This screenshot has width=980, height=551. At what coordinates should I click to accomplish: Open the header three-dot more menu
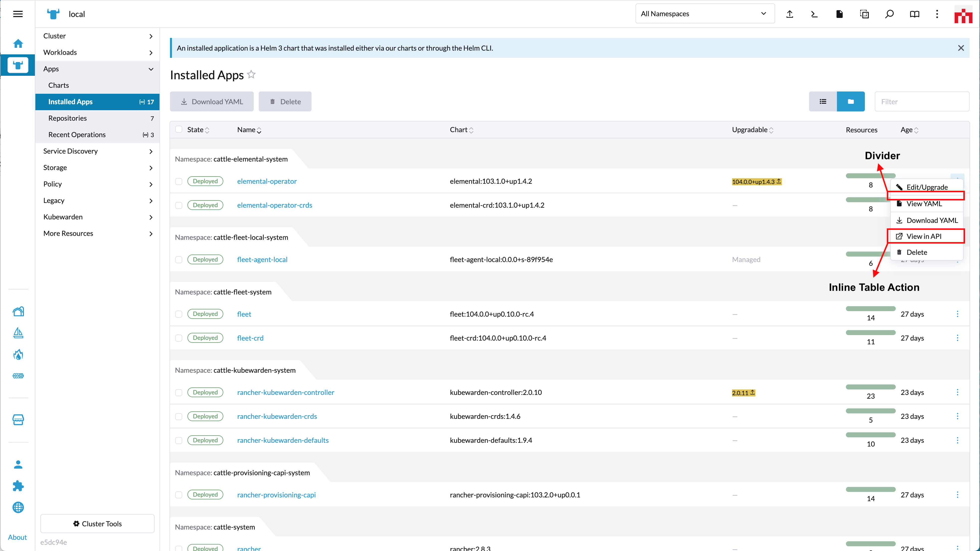(x=937, y=14)
